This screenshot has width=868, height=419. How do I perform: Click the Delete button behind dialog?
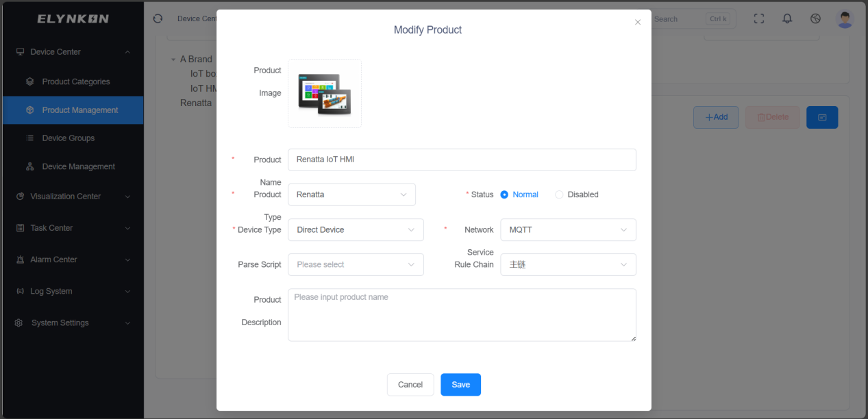point(773,117)
